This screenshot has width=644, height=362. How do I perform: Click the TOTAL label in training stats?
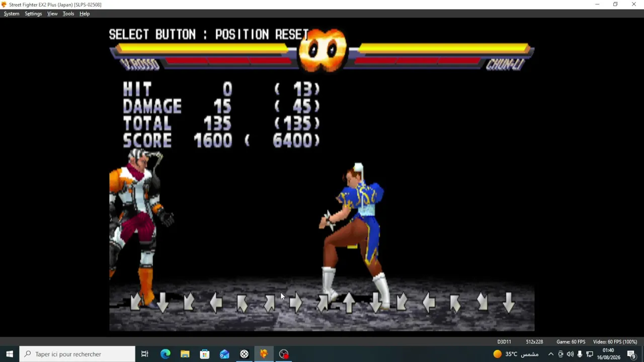[x=147, y=124]
